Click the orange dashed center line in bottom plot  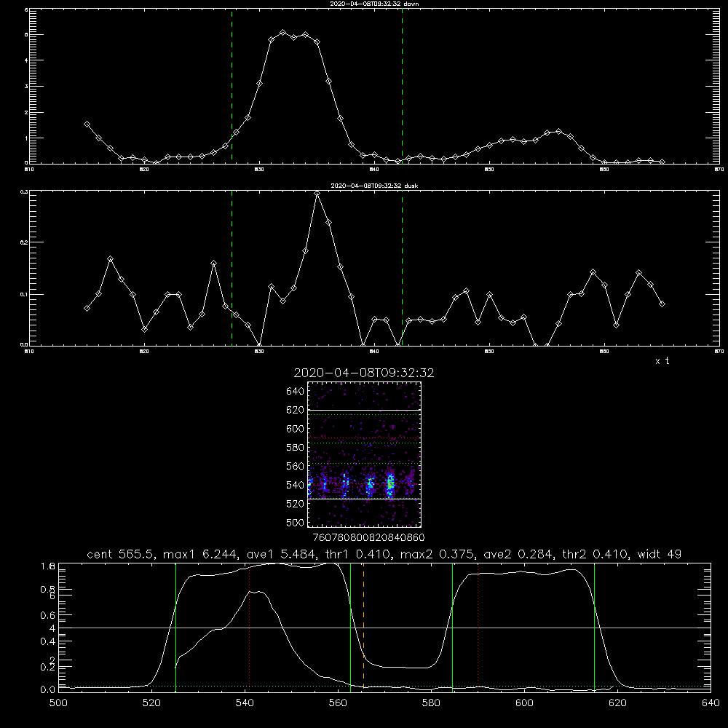click(x=363, y=626)
